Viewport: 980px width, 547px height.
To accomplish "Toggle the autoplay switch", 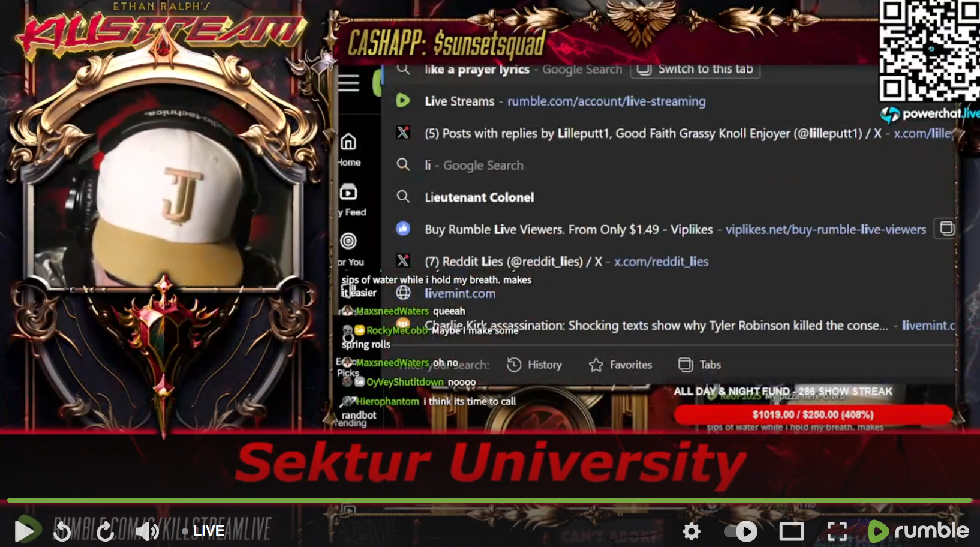I will pos(741,531).
